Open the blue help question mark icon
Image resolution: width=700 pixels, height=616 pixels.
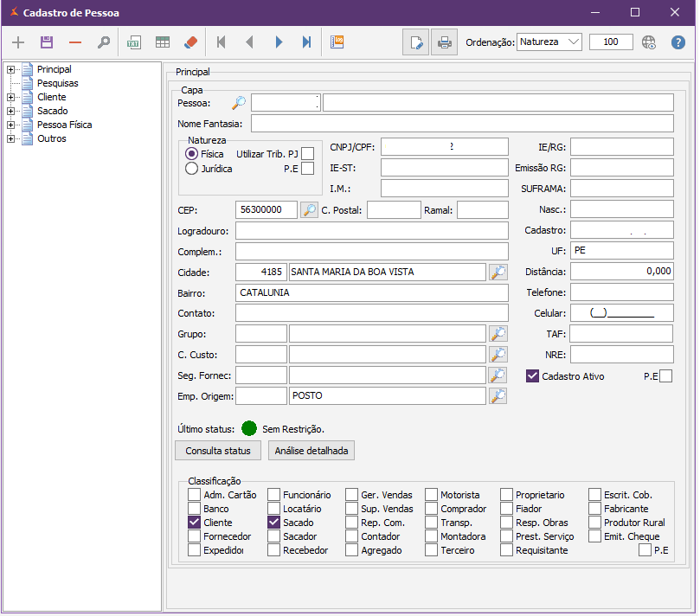[x=678, y=42]
